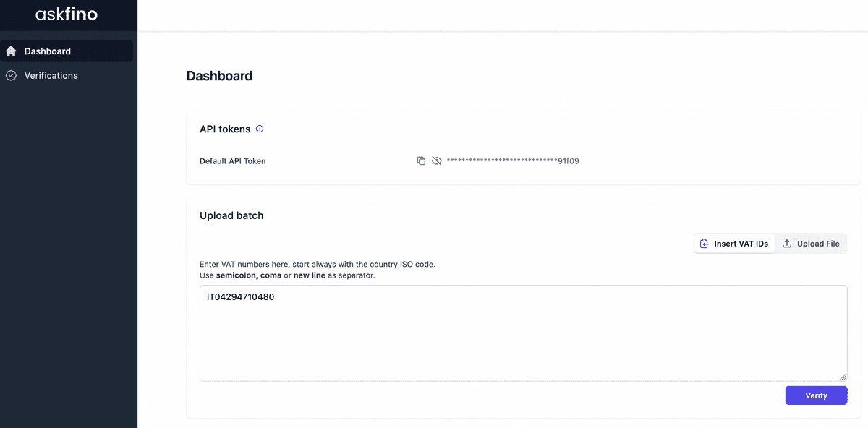Click the askfino logo

coord(67,14)
